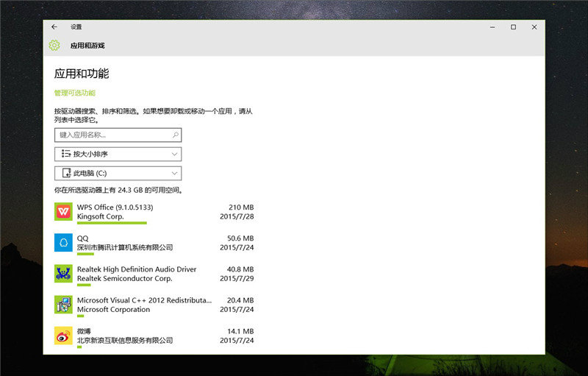Image resolution: width=588 pixels, height=376 pixels.
Task: Click the 210 MB size value
Action: tap(241, 207)
